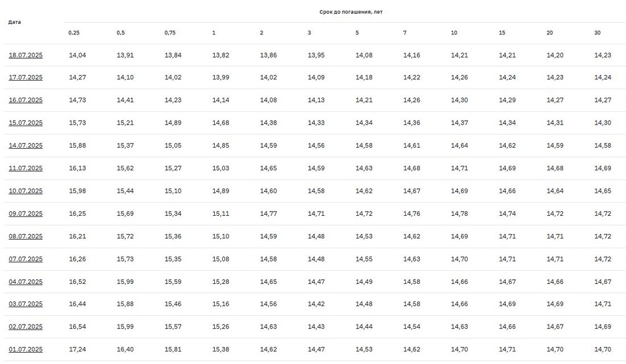Open the 10.07.2025 date link
The width and height of the screenshot is (626, 364).
(x=26, y=191)
